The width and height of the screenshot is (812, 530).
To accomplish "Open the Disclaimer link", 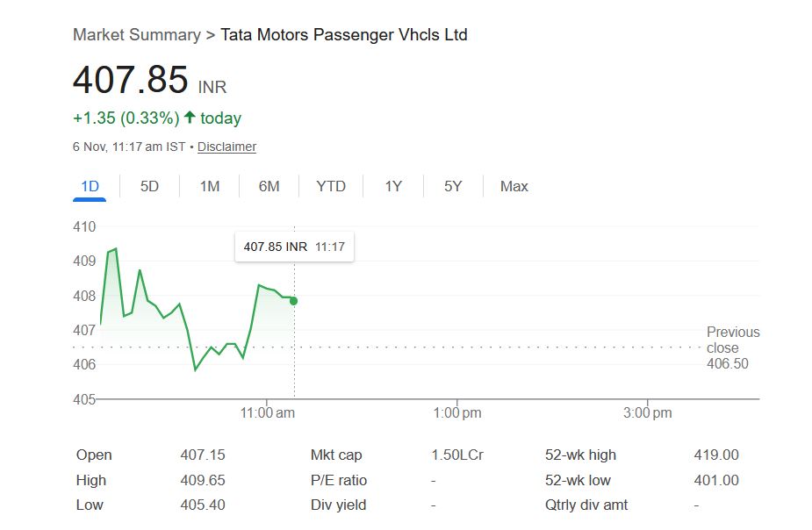I will pyautogui.click(x=226, y=147).
